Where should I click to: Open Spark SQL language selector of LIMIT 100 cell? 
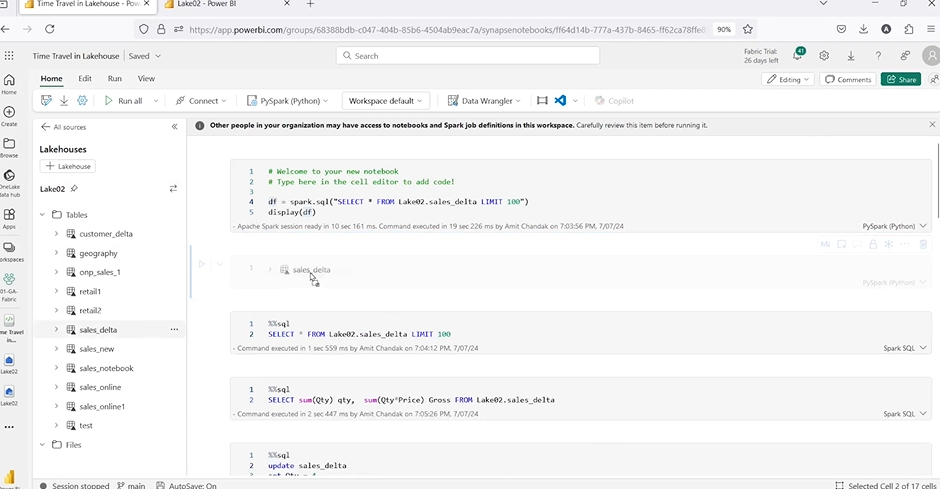(905, 348)
